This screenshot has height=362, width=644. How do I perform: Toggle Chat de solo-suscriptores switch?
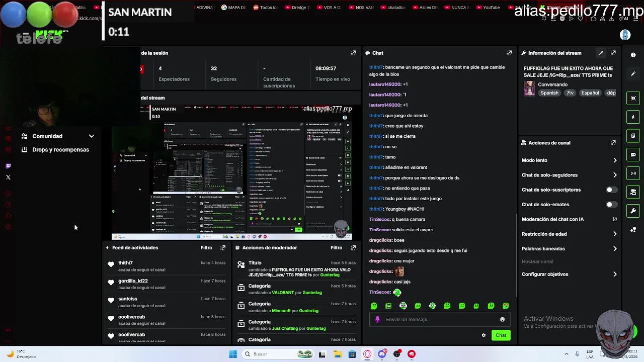click(611, 190)
